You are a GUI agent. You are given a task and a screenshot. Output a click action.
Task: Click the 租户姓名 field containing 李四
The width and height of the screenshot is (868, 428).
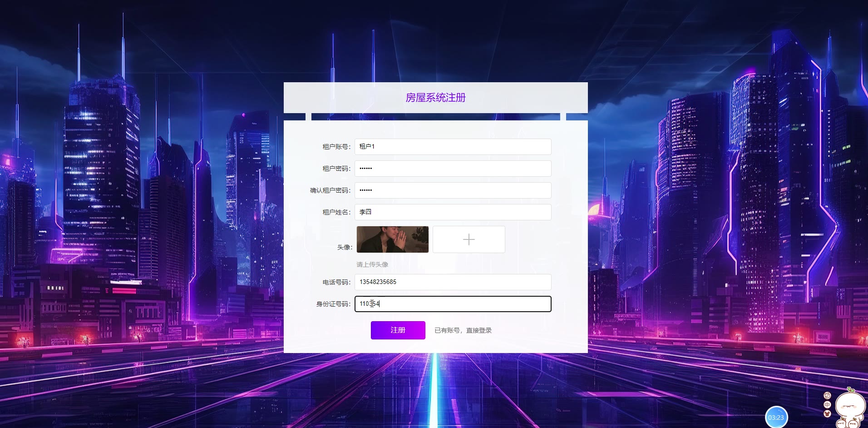coord(453,212)
